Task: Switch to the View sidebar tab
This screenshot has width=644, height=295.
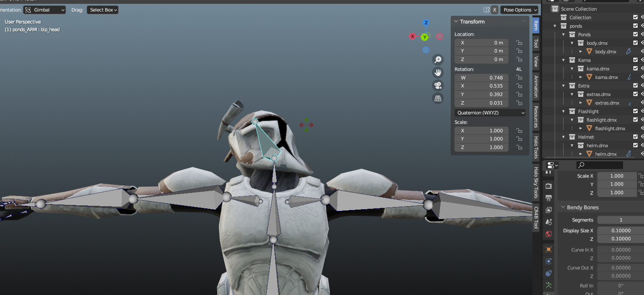Action: tap(536, 61)
